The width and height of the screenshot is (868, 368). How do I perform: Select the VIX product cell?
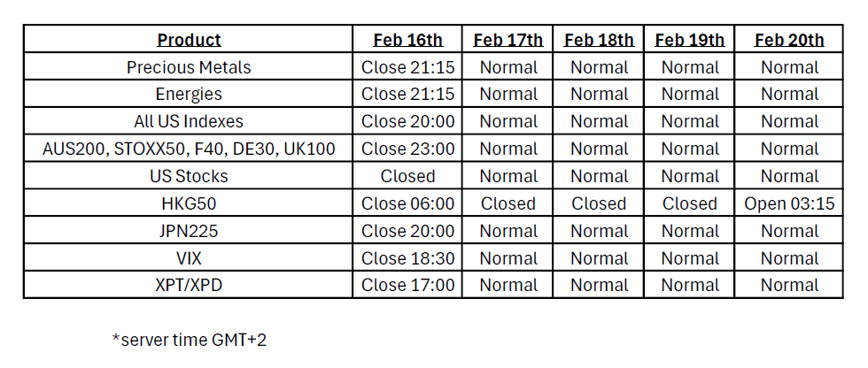point(189,258)
